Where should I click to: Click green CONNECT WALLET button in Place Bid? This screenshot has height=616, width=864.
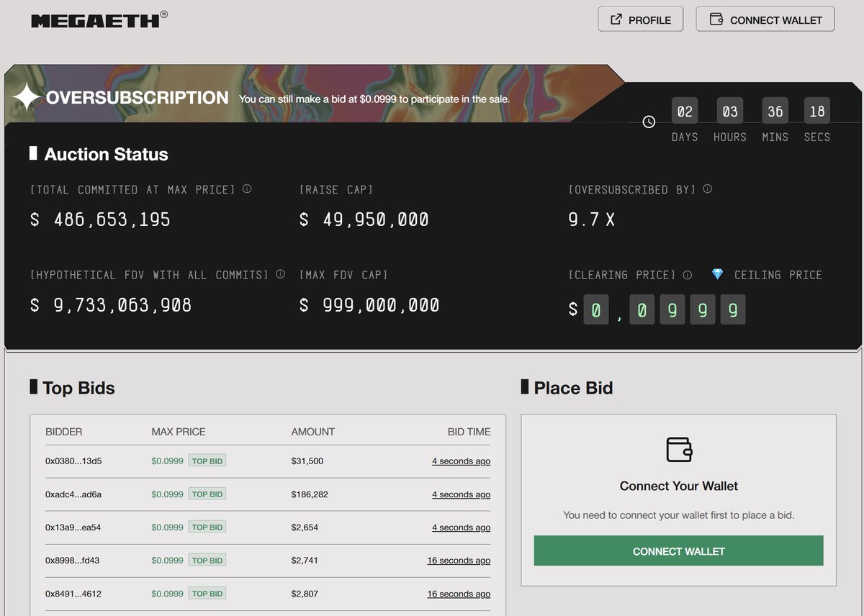coord(678,551)
